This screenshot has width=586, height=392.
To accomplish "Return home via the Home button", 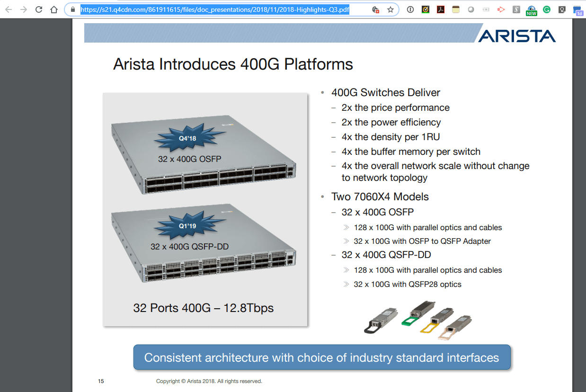I will [53, 9].
